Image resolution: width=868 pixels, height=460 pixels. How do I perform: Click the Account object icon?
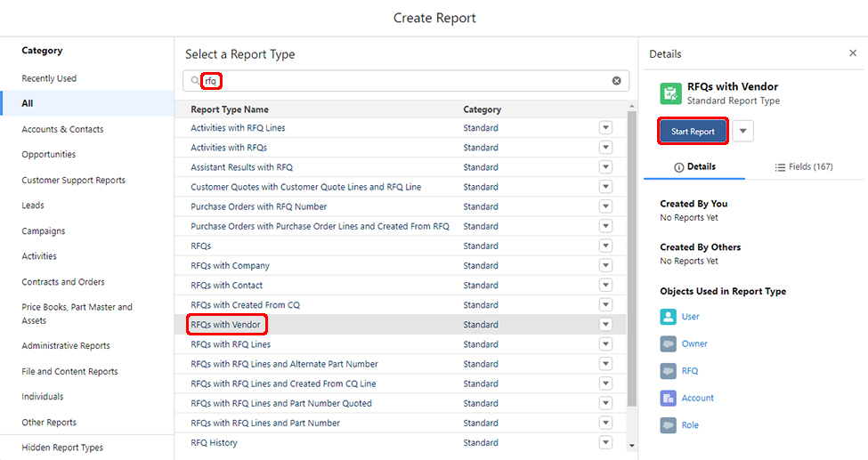coord(669,398)
